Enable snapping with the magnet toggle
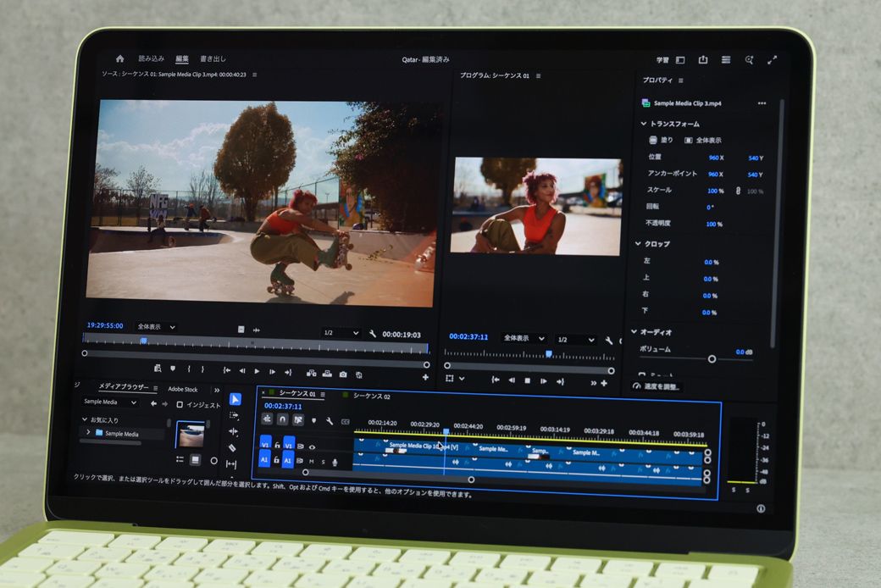Viewport: 881px width, 588px height. click(282, 419)
